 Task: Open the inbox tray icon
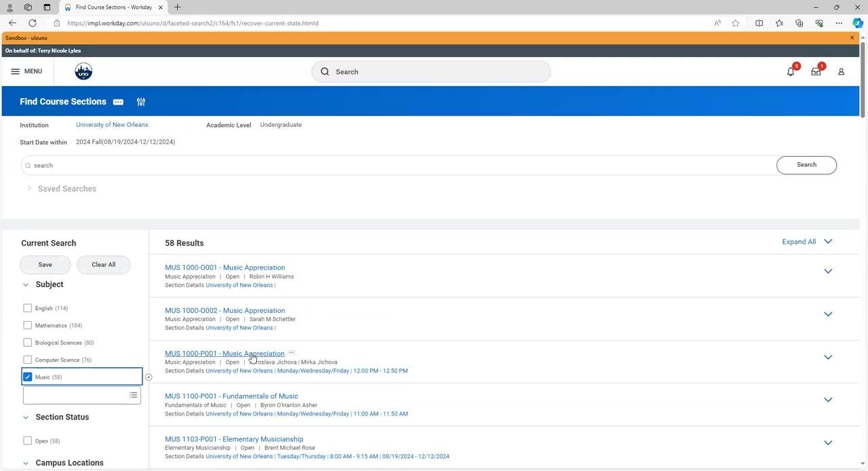pos(816,71)
